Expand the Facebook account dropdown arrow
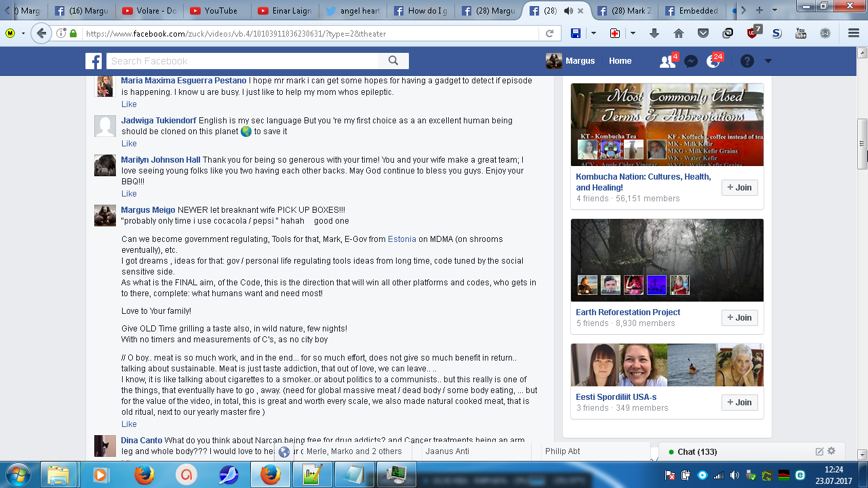This screenshot has height=488, width=868. (768, 61)
